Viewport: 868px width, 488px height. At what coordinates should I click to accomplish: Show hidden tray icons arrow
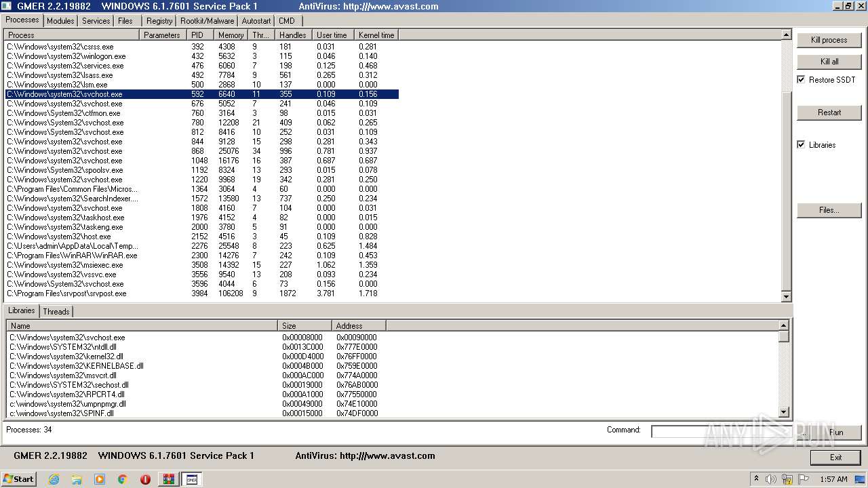(756, 479)
